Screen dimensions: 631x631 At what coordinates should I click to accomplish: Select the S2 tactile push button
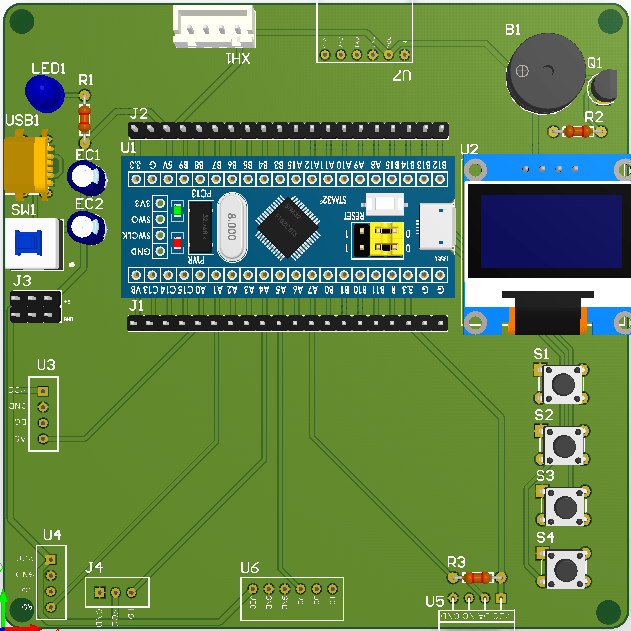[x=563, y=445]
